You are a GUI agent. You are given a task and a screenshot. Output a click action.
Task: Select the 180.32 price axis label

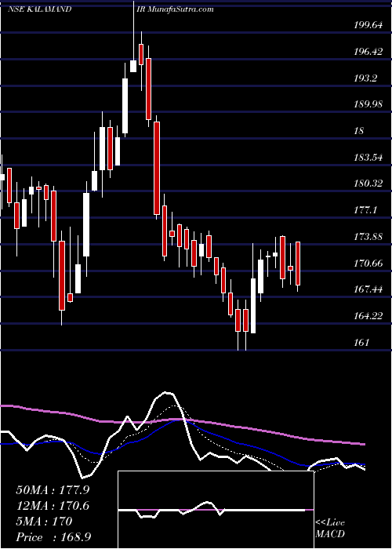368,183
